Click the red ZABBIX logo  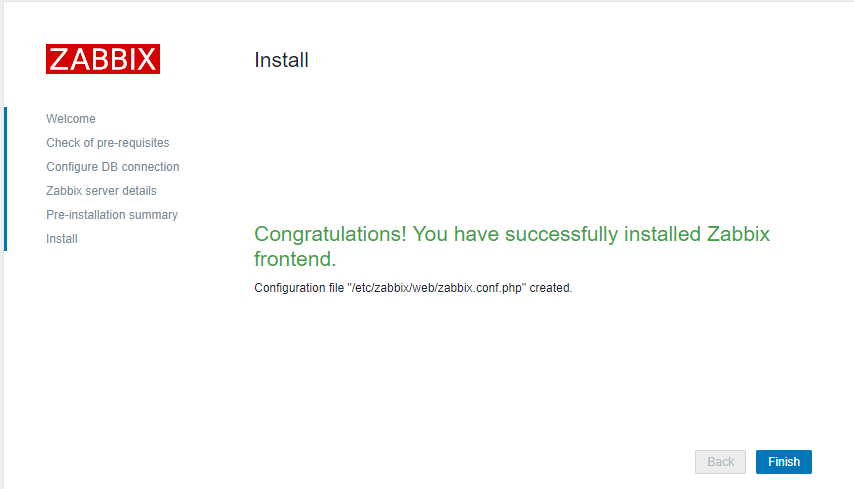(103, 59)
